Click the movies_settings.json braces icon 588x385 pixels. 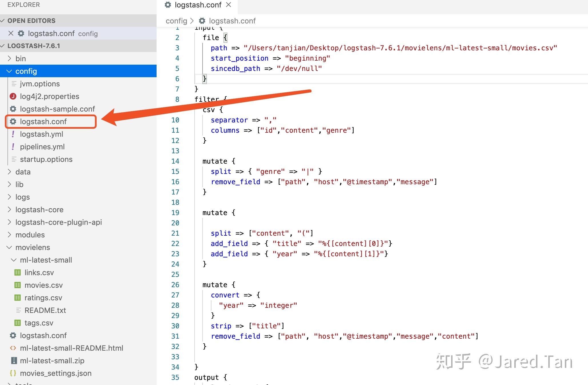pyautogui.click(x=13, y=373)
